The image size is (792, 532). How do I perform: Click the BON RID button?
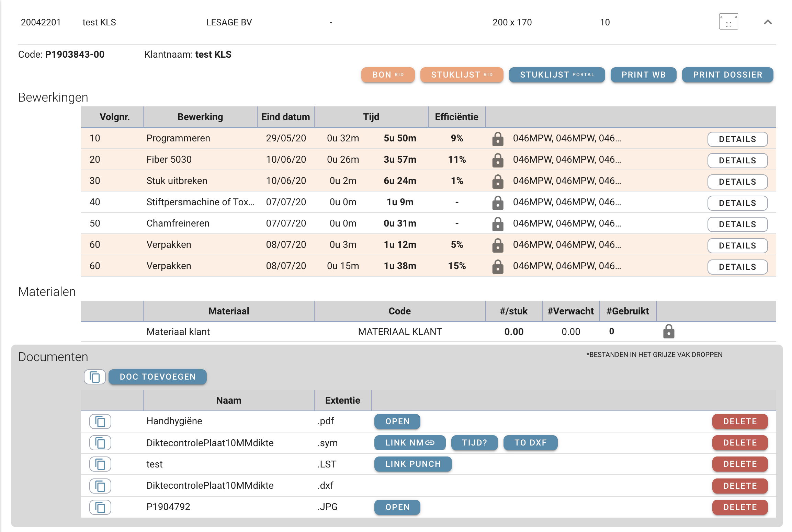click(x=388, y=75)
